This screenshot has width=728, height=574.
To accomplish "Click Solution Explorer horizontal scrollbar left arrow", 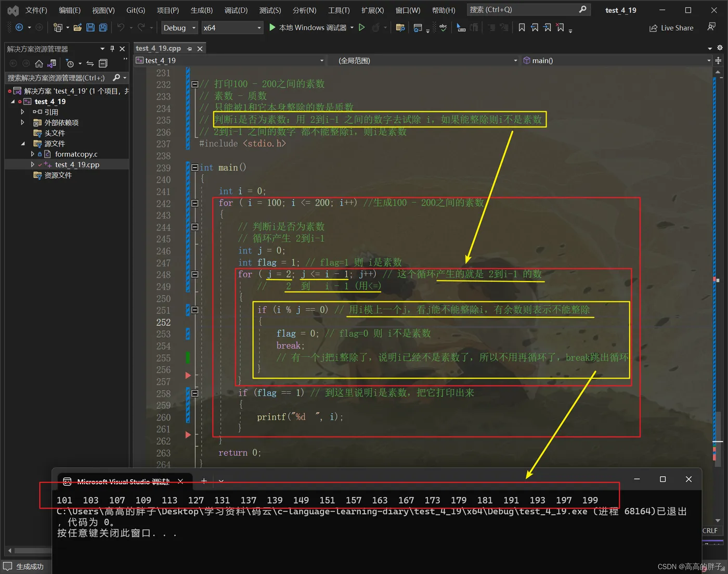I will click(x=9, y=550).
